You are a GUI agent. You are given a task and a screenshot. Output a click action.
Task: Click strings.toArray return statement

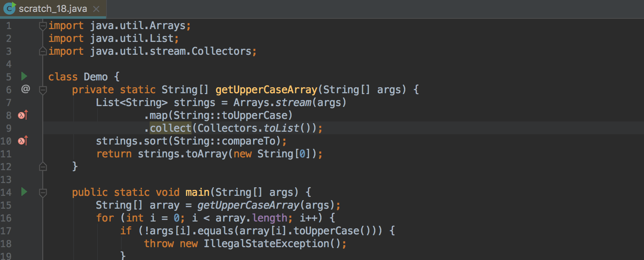tap(210, 154)
